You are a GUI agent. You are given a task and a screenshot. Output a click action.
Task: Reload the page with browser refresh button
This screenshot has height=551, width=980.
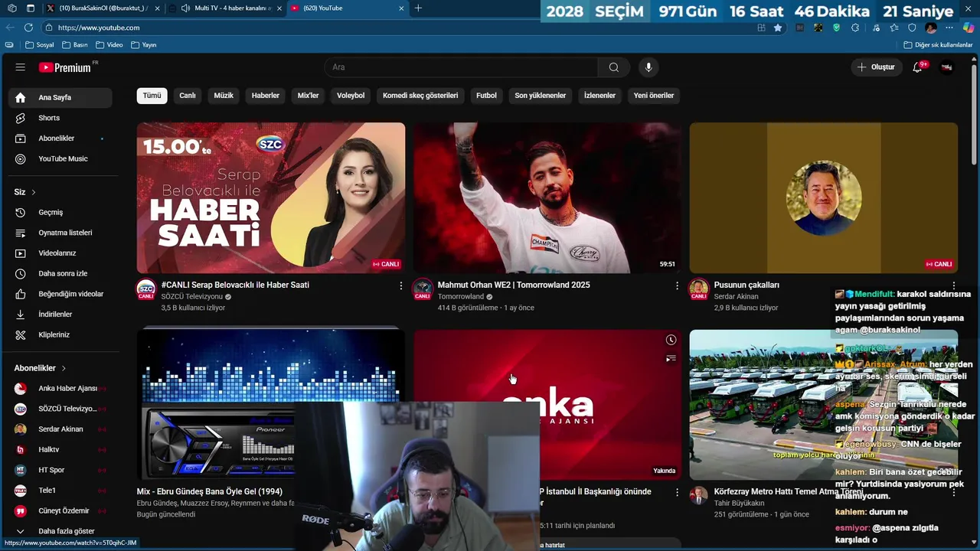pos(28,28)
